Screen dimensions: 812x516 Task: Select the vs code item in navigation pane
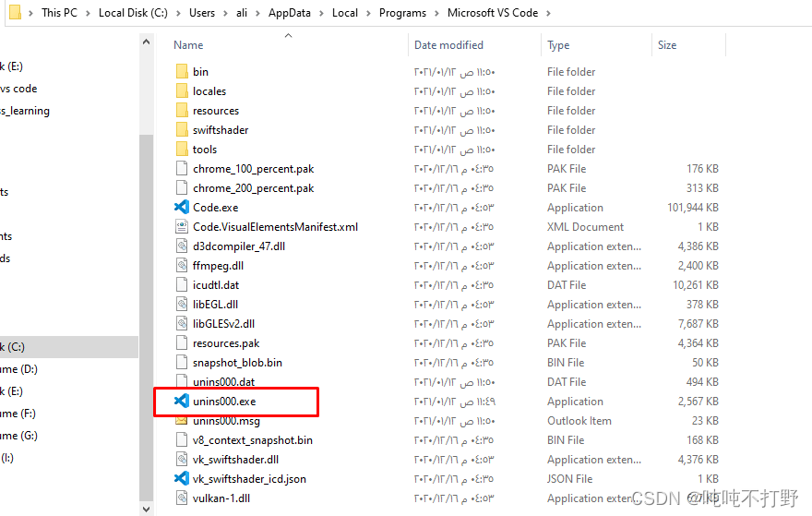coord(18,89)
